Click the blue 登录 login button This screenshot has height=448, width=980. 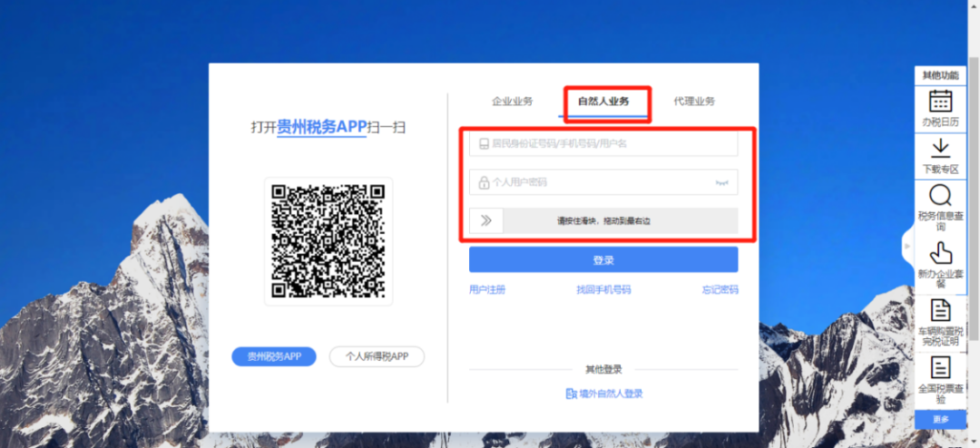(x=603, y=260)
